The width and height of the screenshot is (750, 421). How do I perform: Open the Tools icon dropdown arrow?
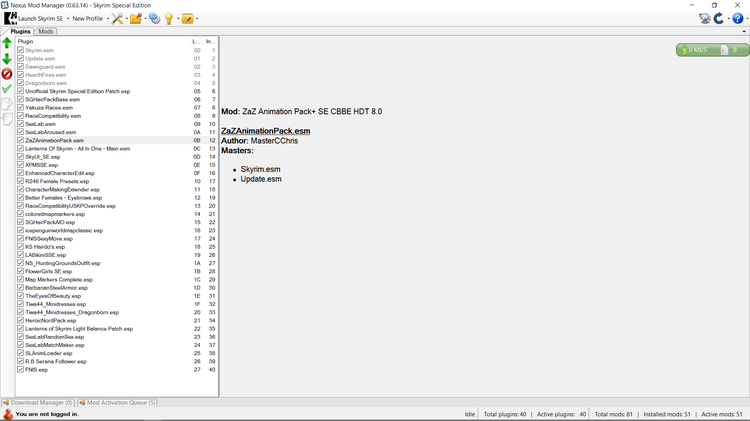[x=126, y=19]
